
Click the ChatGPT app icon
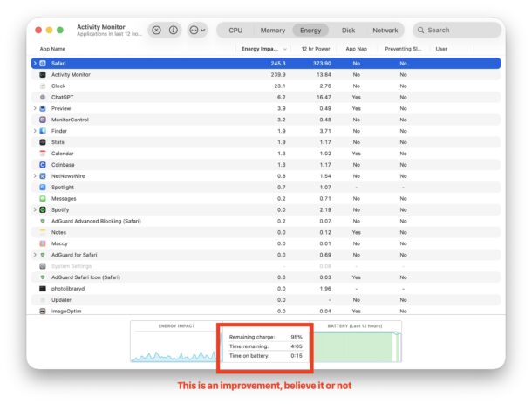(x=43, y=97)
